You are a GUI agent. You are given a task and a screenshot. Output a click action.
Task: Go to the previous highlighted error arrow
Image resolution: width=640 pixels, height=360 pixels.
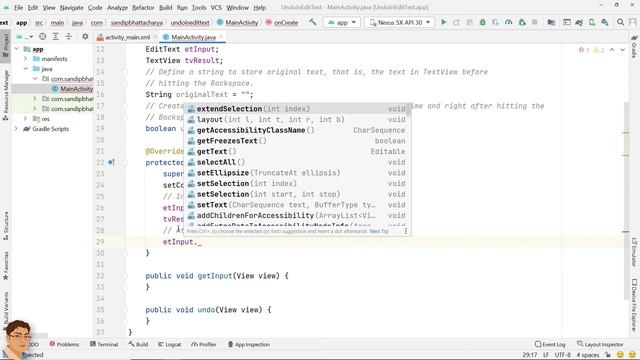tap(612, 50)
